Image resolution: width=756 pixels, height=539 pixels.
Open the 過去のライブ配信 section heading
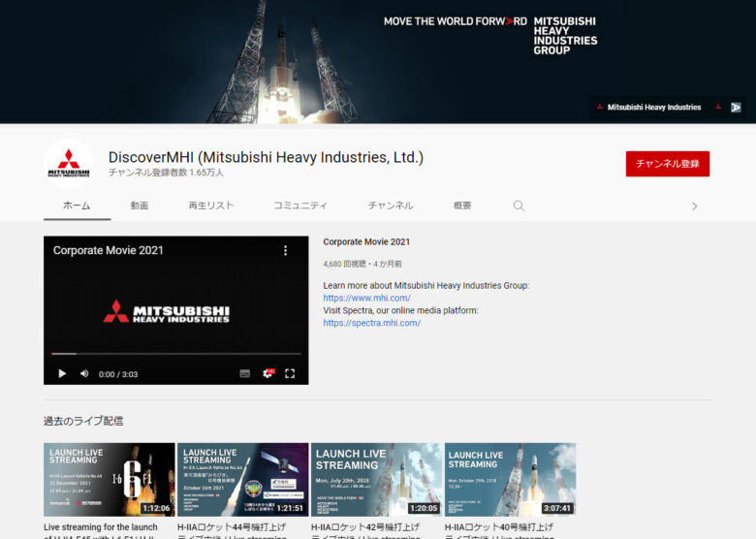(x=83, y=421)
